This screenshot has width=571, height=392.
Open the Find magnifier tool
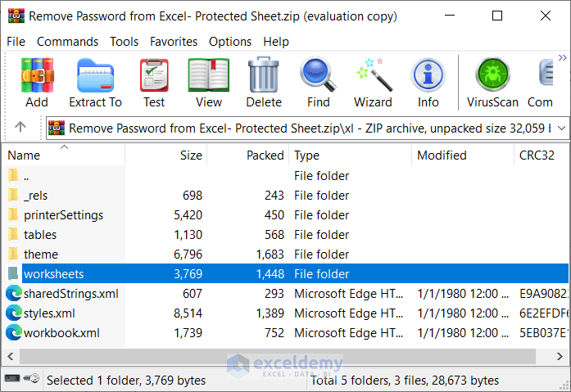point(319,83)
